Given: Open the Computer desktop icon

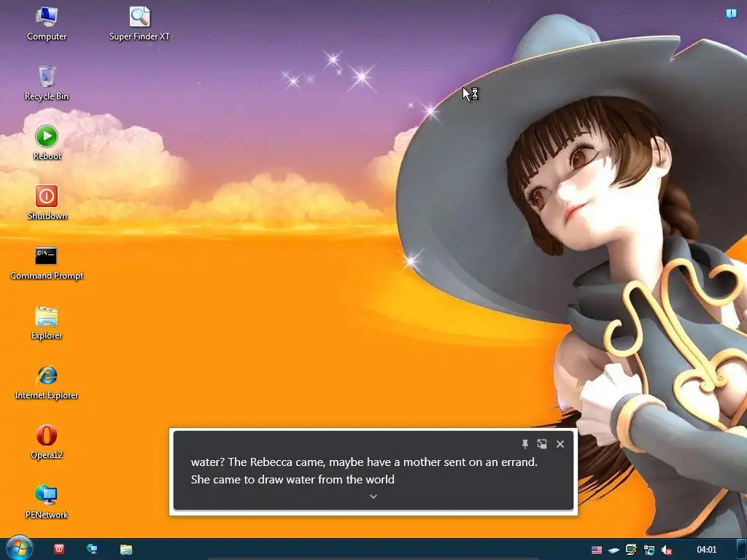Looking at the screenshot, I should pyautogui.click(x=46, y=24).
